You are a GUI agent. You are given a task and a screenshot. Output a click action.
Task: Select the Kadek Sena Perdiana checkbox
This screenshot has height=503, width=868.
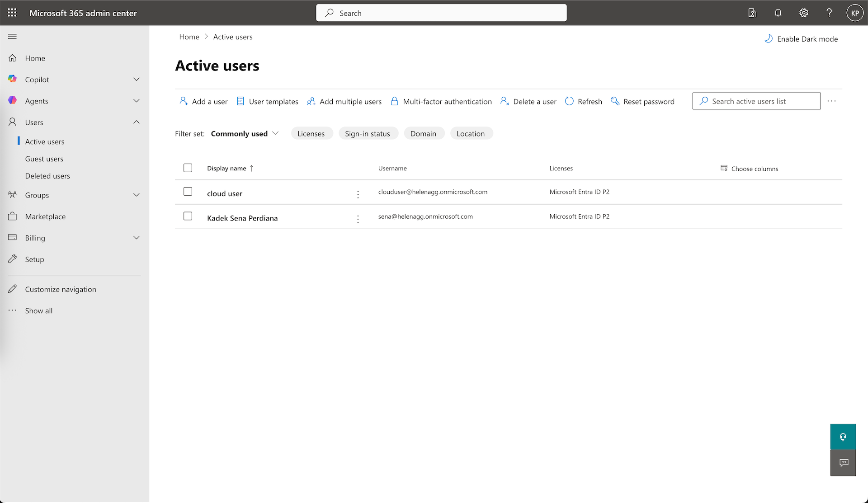188,216
